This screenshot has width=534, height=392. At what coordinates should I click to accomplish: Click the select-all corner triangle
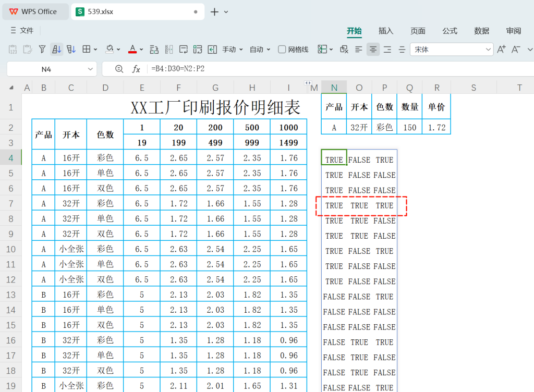[11, 88]
